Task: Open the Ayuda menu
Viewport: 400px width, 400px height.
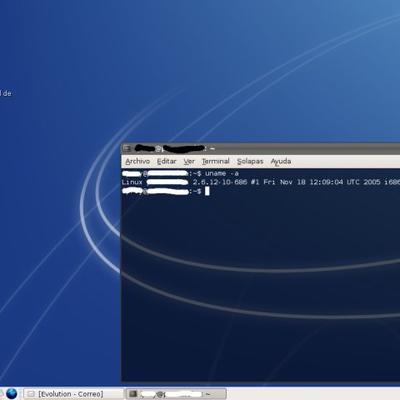Action: [281, 161]
